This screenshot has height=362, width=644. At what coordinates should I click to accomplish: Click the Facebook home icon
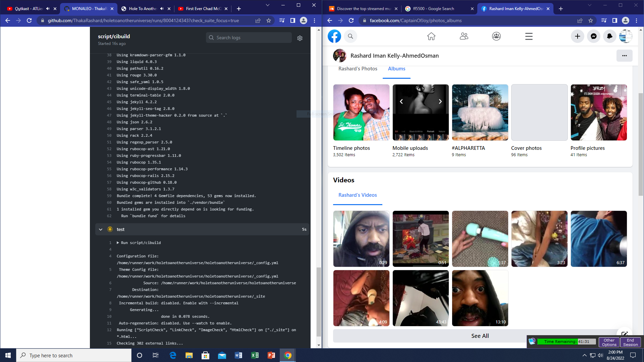[x=431, y=36]
